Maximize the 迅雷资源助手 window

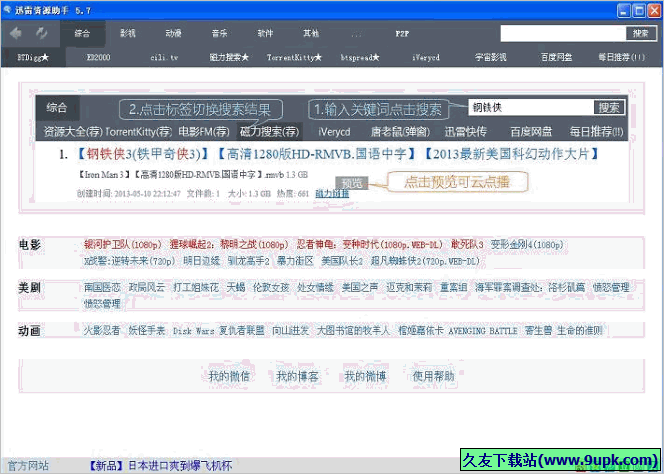(639, 11)
